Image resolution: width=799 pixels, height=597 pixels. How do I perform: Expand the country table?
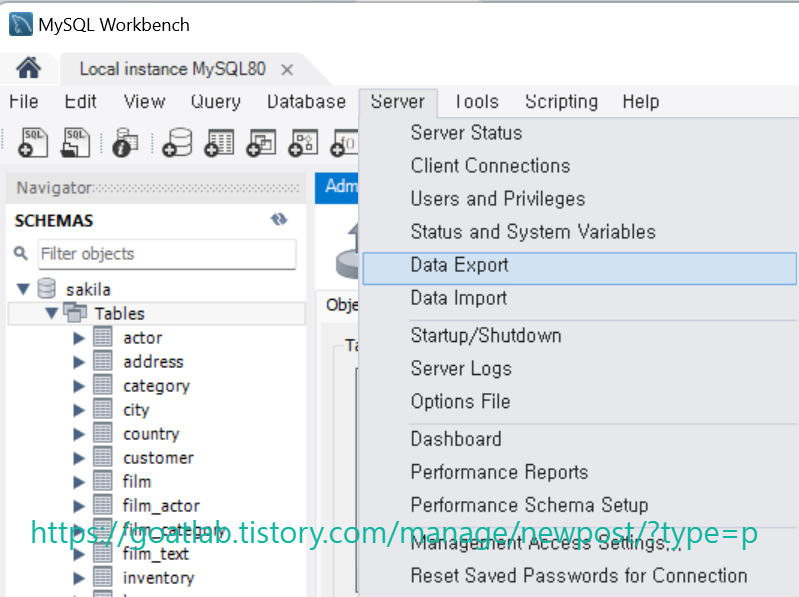79,433
